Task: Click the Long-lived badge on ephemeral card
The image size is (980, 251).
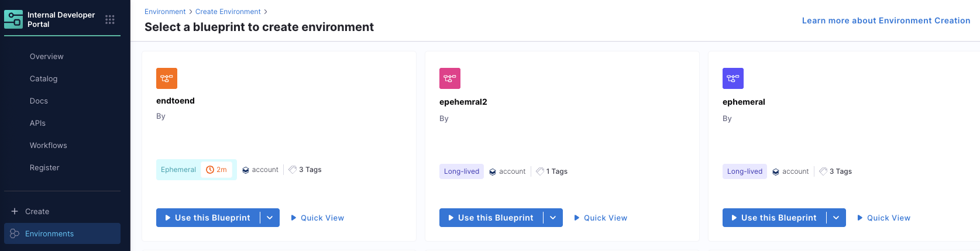Action: pyautogui.click(x=745, y=171)
